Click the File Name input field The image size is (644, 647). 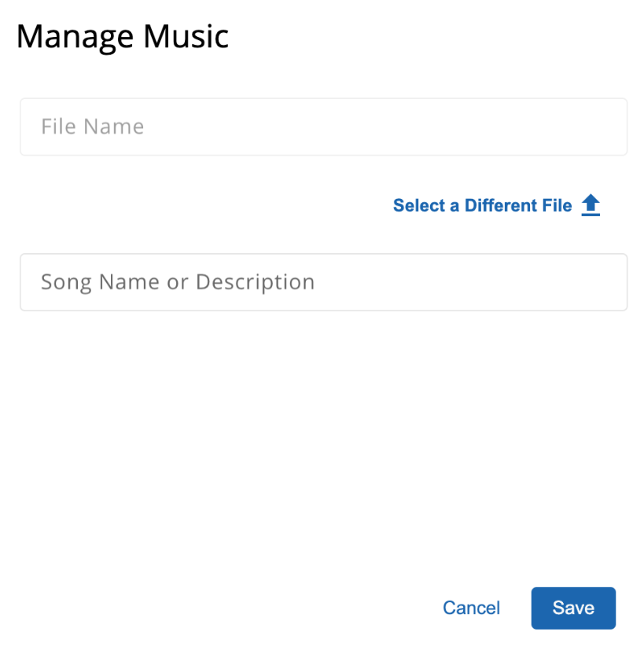(324, 127)
